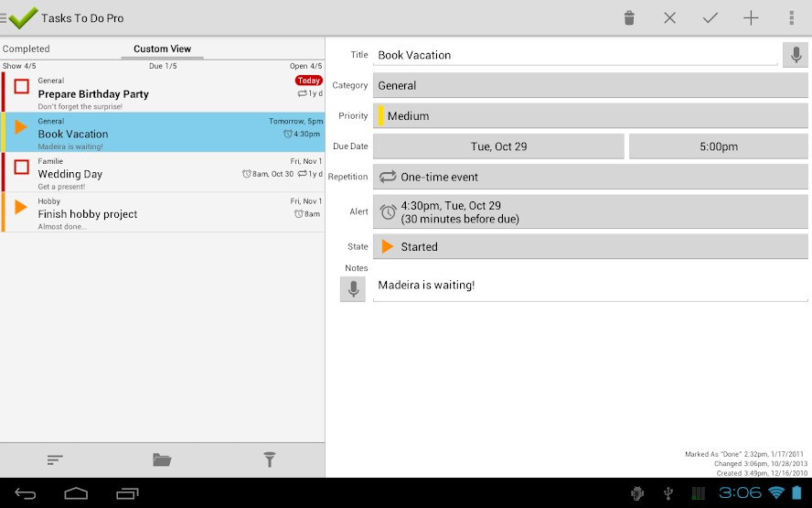This screenshot has width=812, height=508.
Task: Add a new task with plus icon
Action: pos(751,18)
